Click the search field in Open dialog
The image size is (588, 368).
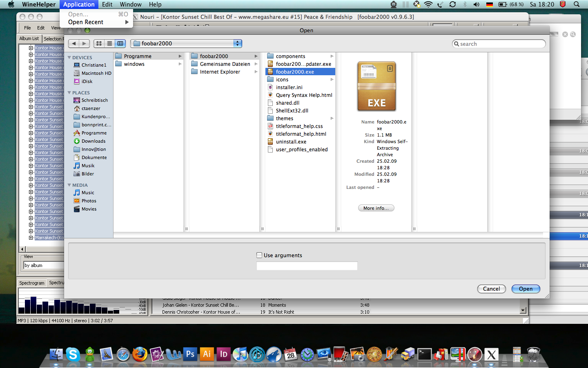pyautogui.click(x=499, y=44)
